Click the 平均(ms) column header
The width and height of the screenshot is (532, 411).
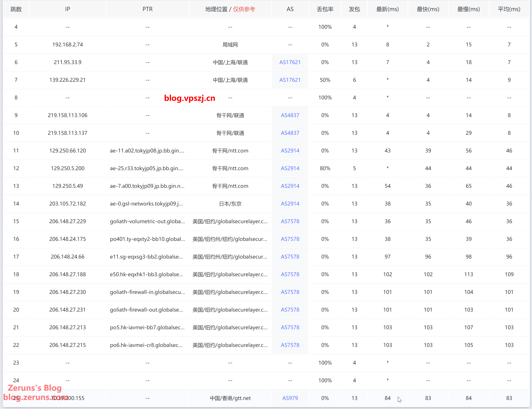click(x=509, y=9)
